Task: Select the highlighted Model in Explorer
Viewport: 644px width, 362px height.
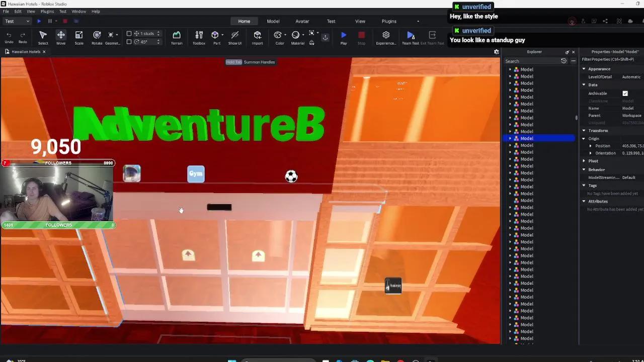Action: click(x=527, y=138)
